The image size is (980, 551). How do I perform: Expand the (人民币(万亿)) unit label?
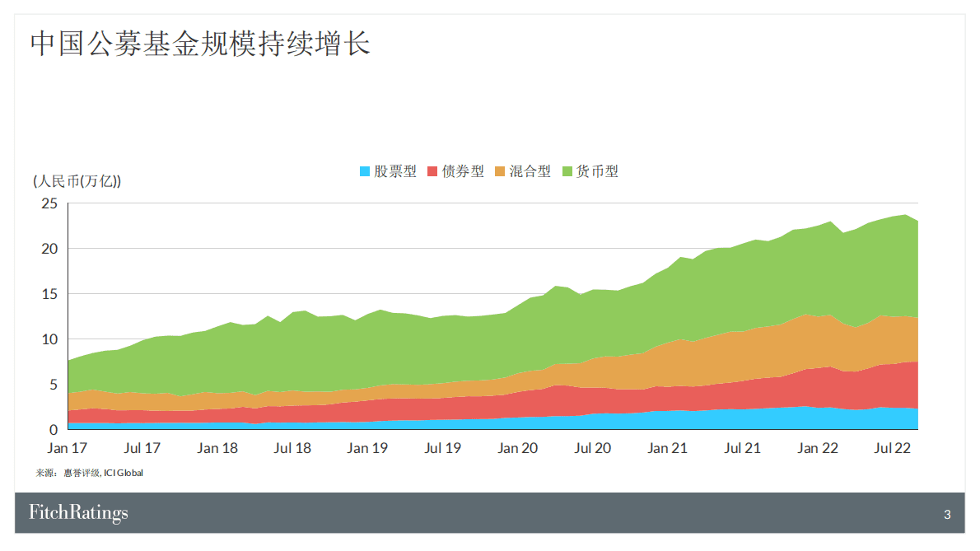(79, 180)
